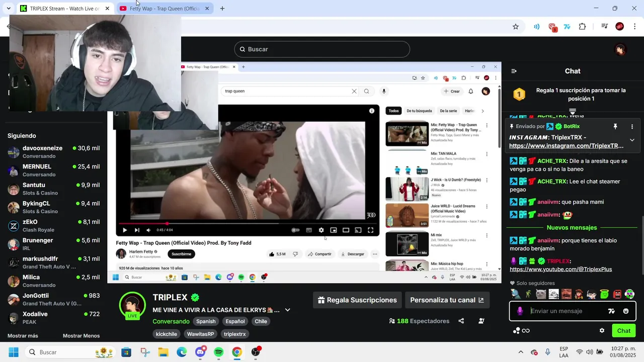Toggle autoplay switch in streamed player
The image size is (644, 362).
296,230
